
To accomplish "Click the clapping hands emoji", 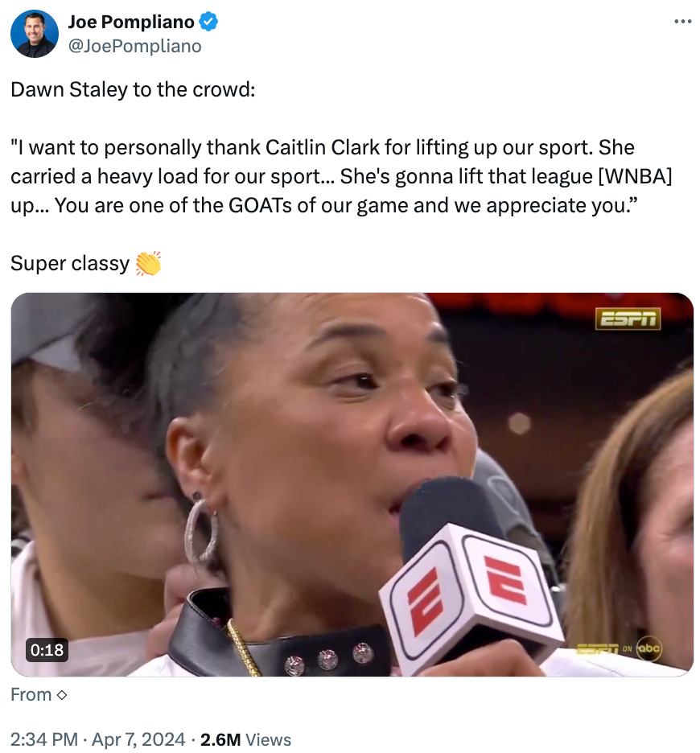I will coord(148,263).
